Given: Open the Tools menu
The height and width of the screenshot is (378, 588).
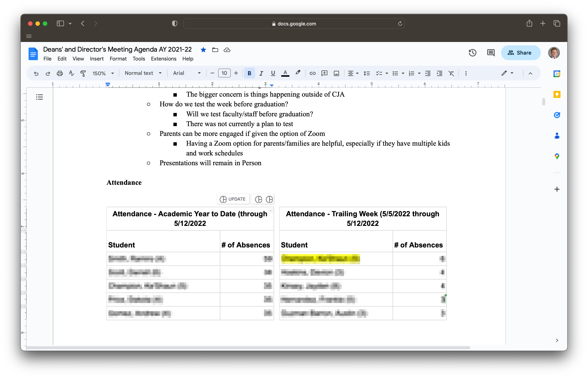Looking at the screenshot, I should tap(139, 59).
